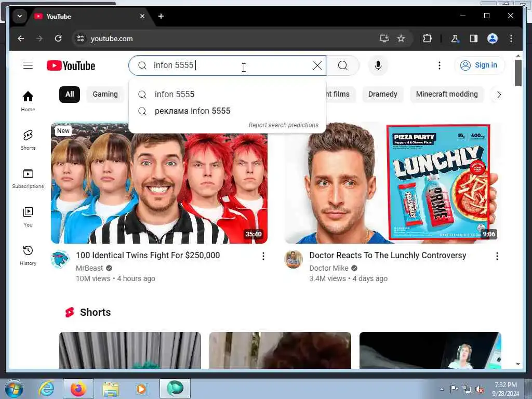
Task: Open the Windows Start button
Action: coord(14,389)
